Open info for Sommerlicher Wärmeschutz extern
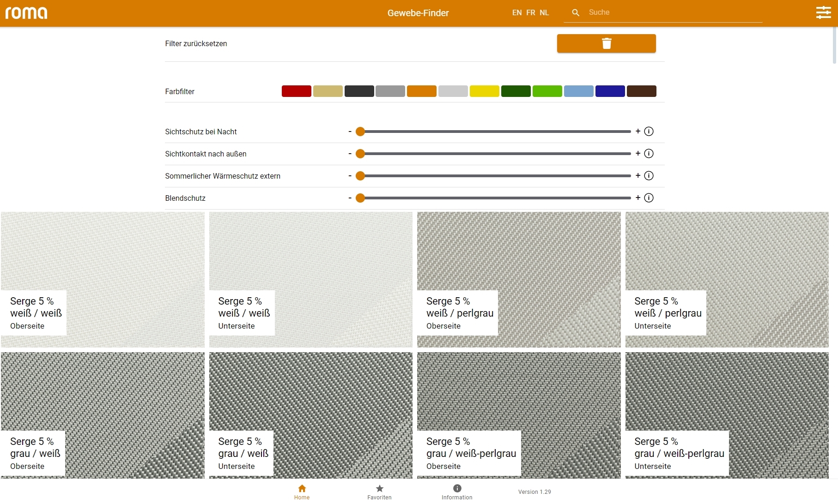The width and height of the screenshot is (838, 504). 649,176
